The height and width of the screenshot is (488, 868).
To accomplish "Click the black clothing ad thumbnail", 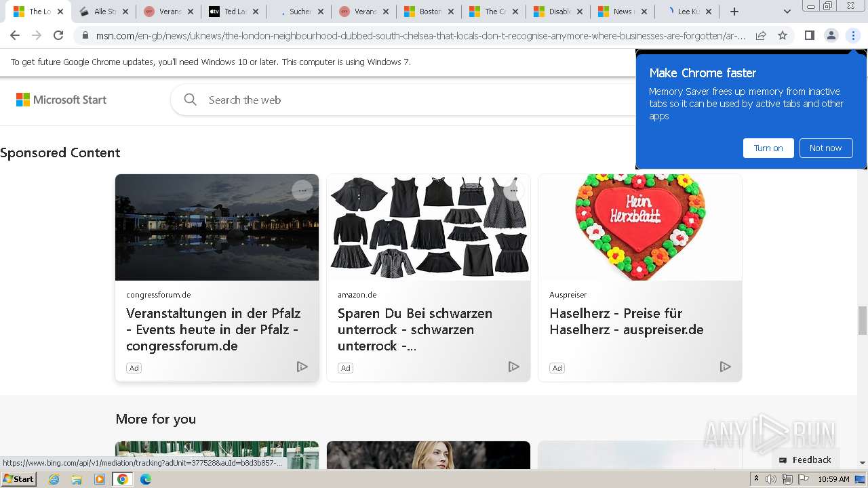I will 429,227.
